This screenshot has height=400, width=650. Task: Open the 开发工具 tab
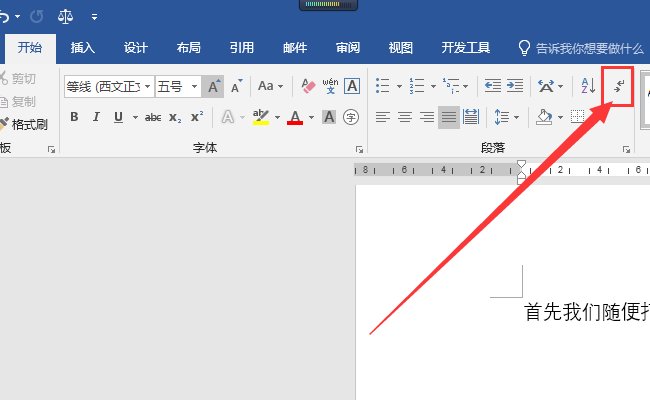[466, 48]
